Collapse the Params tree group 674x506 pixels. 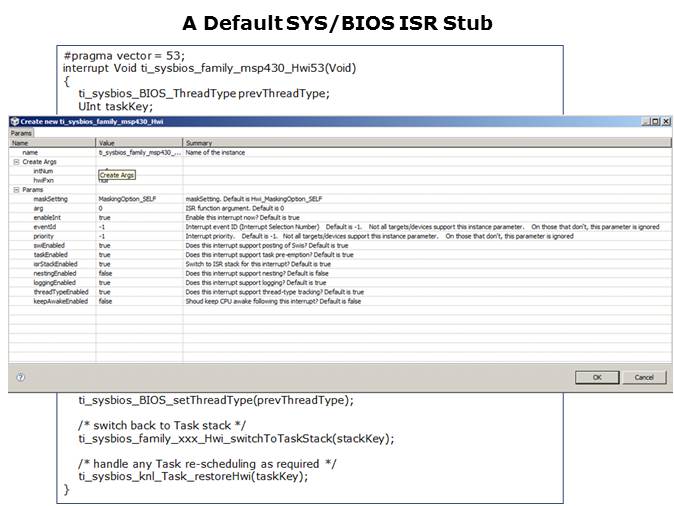(x=16, y=189)
